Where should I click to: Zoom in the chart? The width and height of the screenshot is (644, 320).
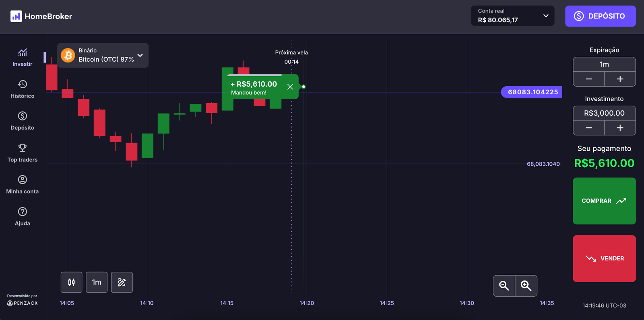[526, 286]
